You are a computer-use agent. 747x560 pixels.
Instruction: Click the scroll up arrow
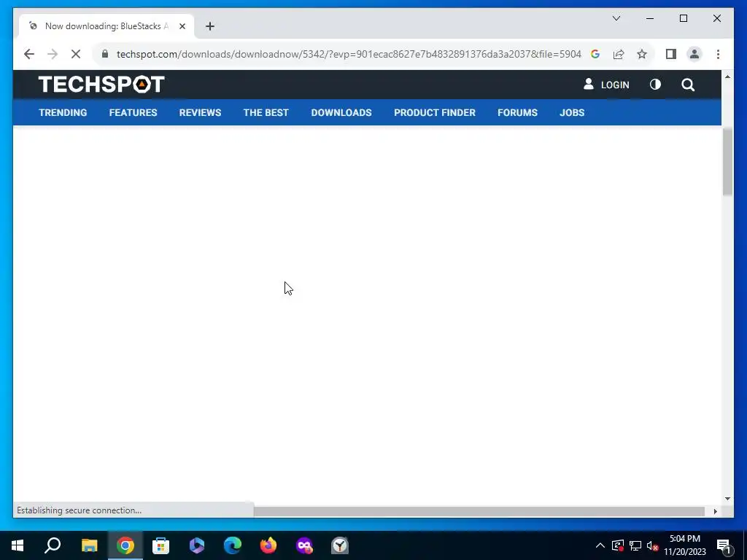tap(727, 76)
